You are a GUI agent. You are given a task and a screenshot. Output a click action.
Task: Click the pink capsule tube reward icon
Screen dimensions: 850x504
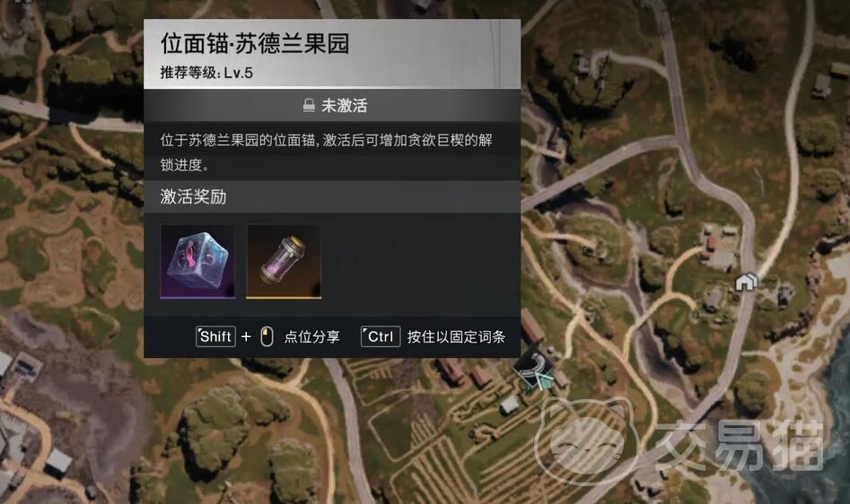[284, 262]
